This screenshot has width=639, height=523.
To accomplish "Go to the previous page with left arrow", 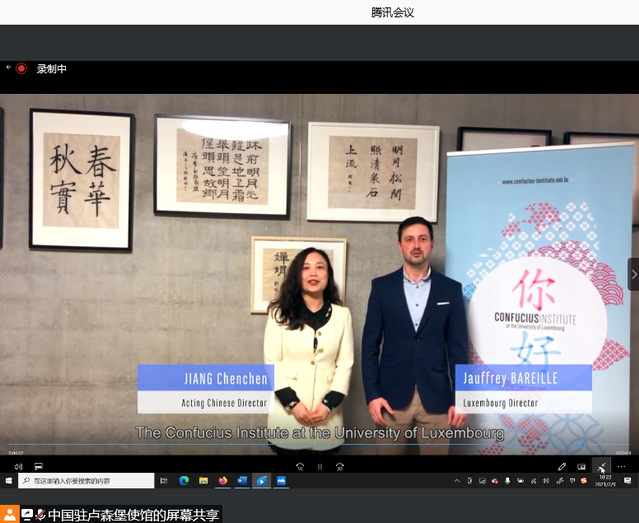I will coord(5,275).
